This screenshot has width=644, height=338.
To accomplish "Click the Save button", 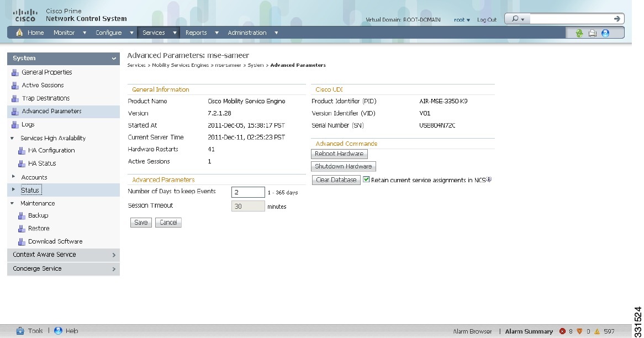I will click(x=141, y=223).
